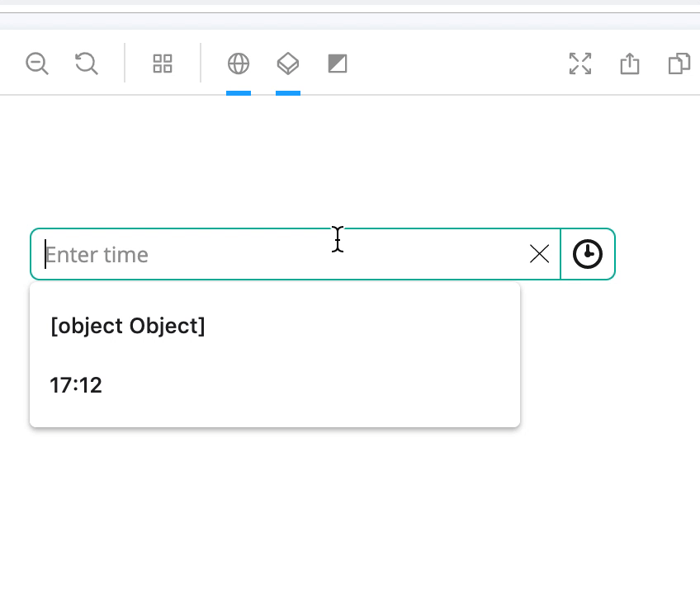
Task: Open the time picker clock icon
Action: point(588,254)
